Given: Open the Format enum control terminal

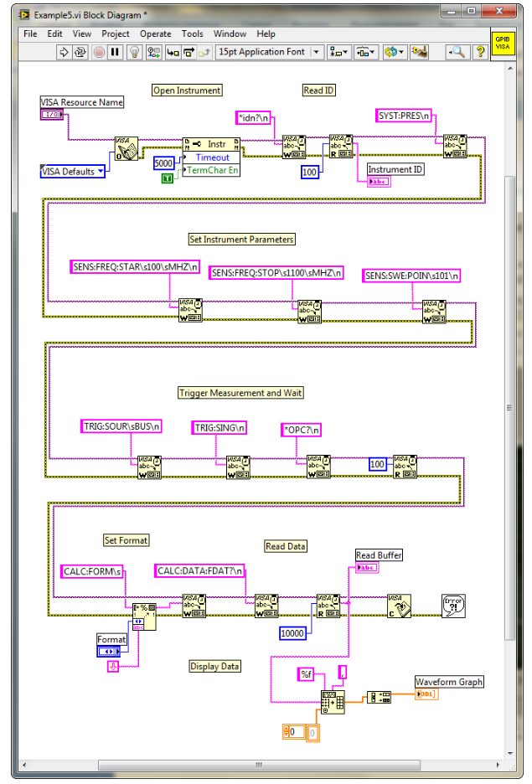Looking at the screenshot, I should pos(109,651).
